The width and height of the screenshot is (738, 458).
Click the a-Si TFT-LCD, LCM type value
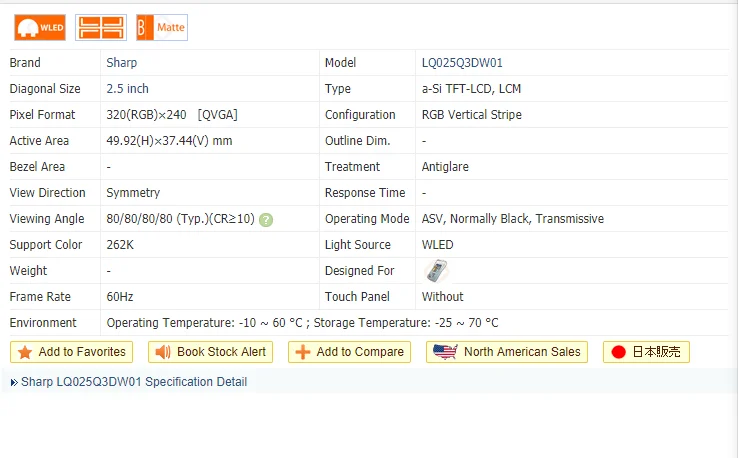[471, 88]
